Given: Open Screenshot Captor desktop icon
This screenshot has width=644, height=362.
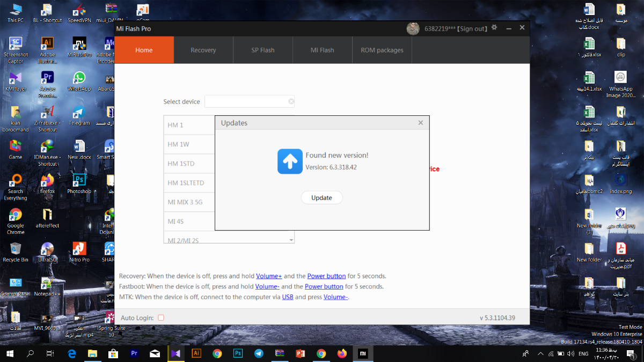Looking at the screenshot, I should click(x=16, y=50).
